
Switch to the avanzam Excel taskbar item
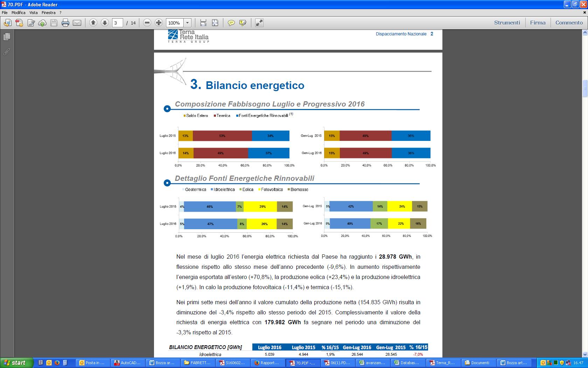click(x=372, y=363)
